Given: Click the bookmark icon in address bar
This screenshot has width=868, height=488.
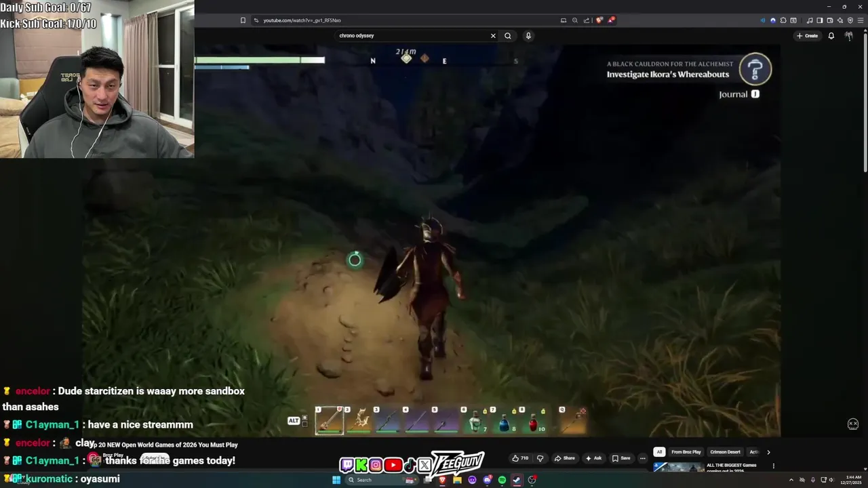Looking at the screenshot, I should (243, 20).
